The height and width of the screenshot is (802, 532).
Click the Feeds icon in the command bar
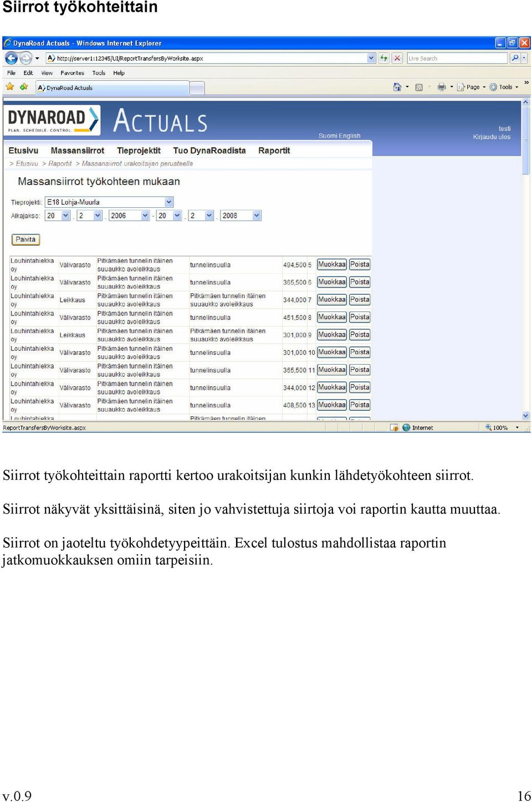point(419,87)
